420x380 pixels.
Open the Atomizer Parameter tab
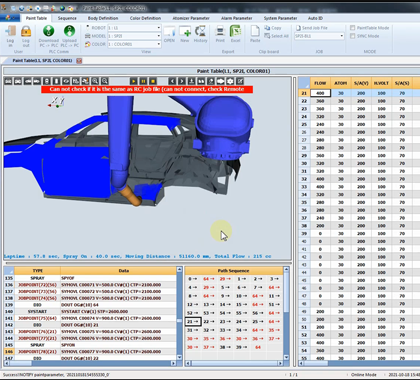coord(191,18)
